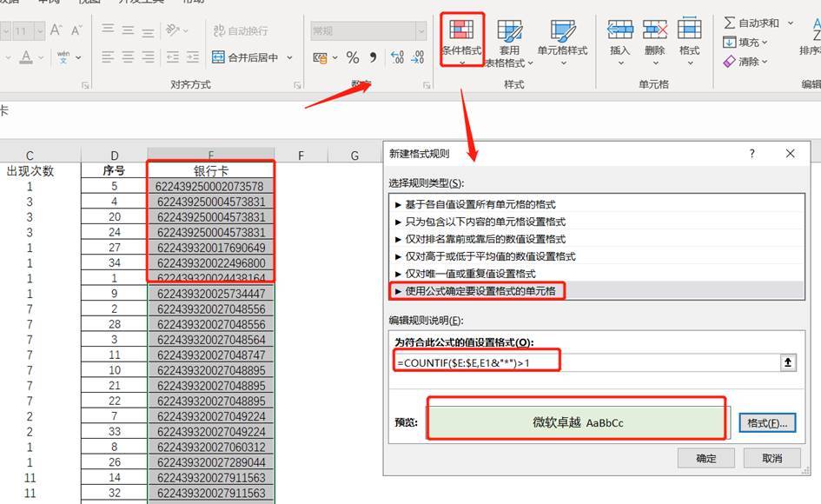The height and width of the screenshot is (504, 821).
Task: Click the AutoSum (自动求和) sigma icon
Action: tap(730, 23)
